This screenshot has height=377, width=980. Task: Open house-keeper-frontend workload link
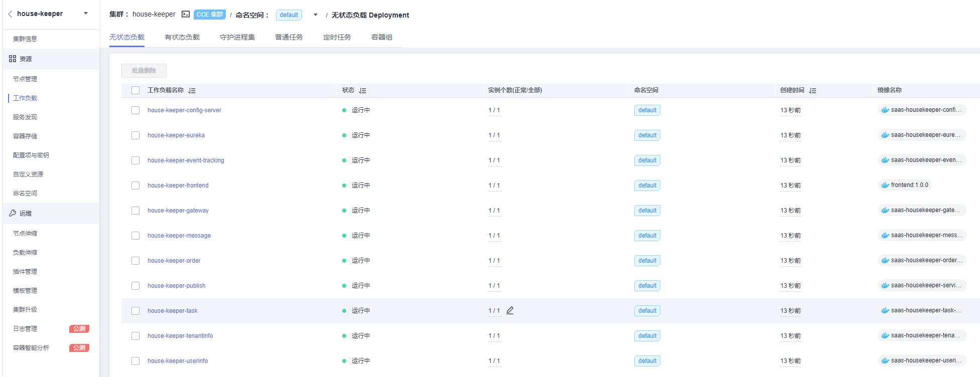[178, 185]
